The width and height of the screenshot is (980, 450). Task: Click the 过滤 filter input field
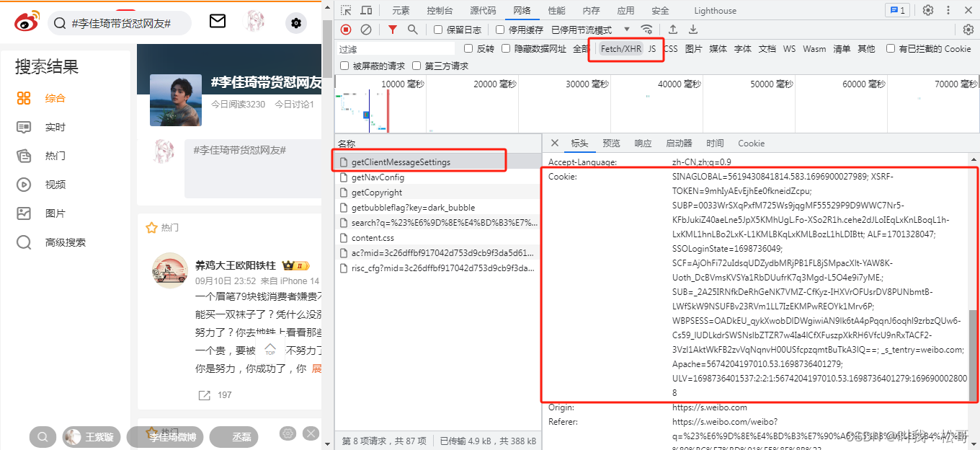click(396, 49)
